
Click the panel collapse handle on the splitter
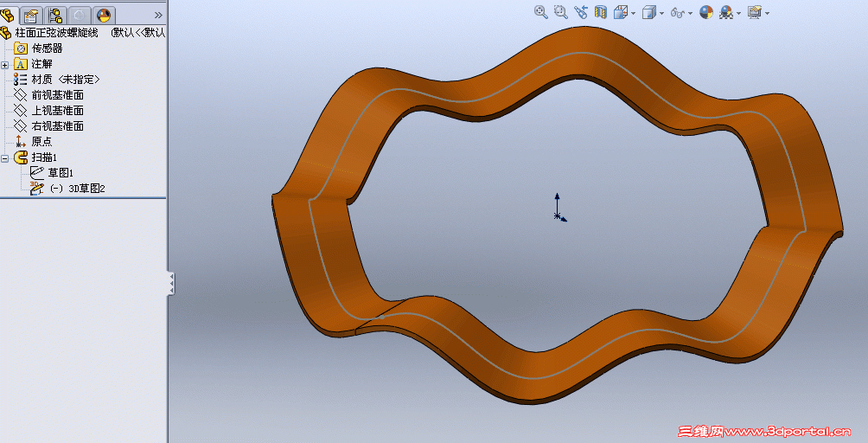[171, 283]
